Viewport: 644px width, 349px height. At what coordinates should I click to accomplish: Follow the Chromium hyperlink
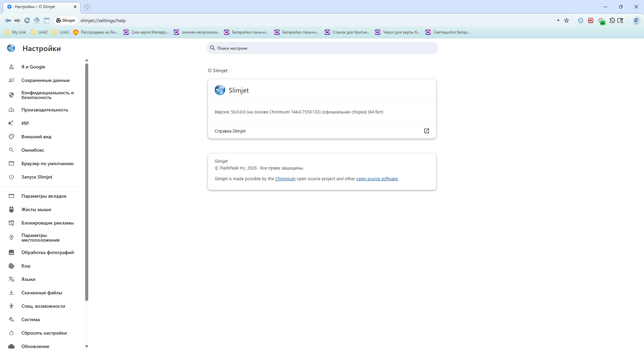click(285, 179)
